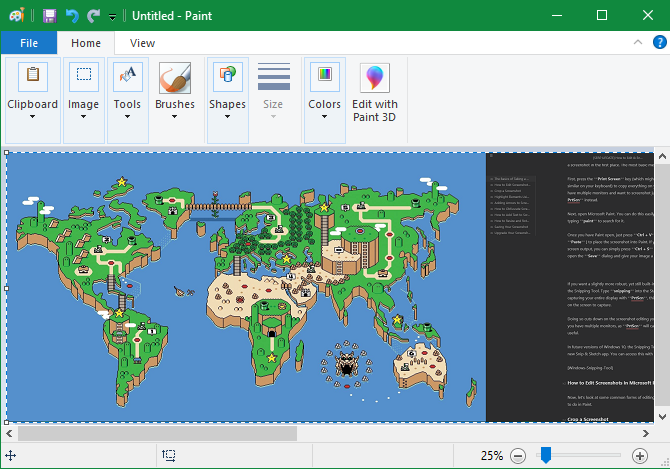Click the selection's top-left resize handle
This screenshot has height=469, width=670.
pyautogui.click(x=6, y=152)
